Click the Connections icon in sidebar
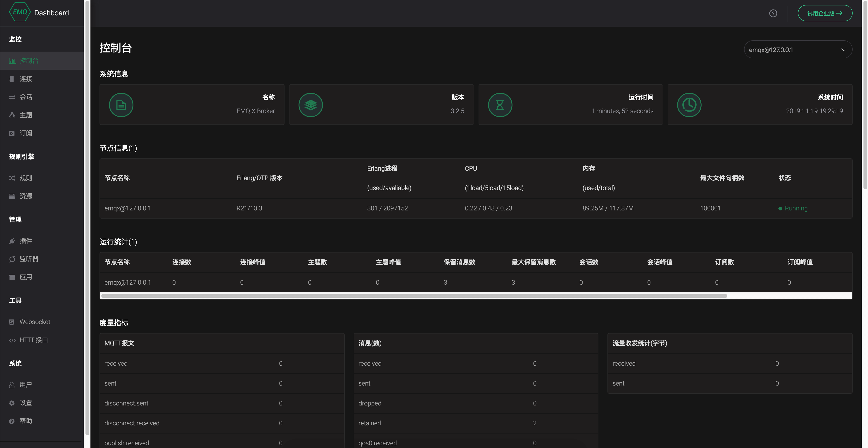The height and width of the screenshot is (448, 868). (12, 79)
